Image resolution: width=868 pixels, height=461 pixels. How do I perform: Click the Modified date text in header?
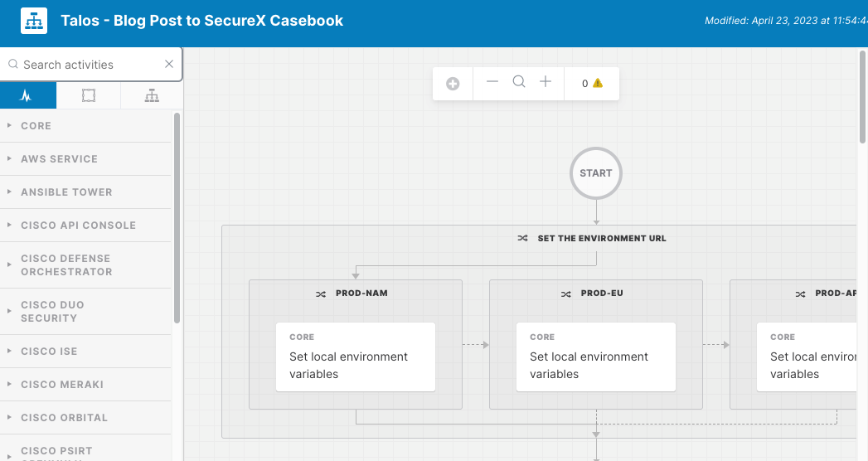click(x=786, y=21)
